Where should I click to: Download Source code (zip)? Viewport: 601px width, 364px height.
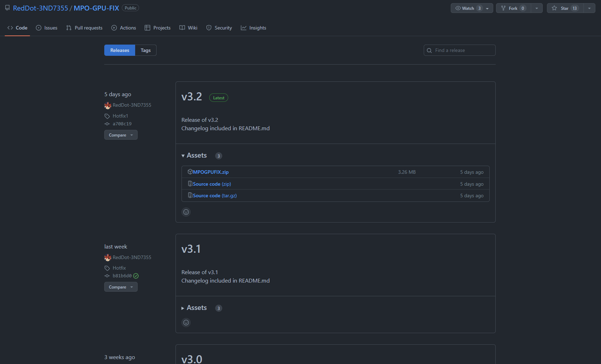tap(212, 184)
